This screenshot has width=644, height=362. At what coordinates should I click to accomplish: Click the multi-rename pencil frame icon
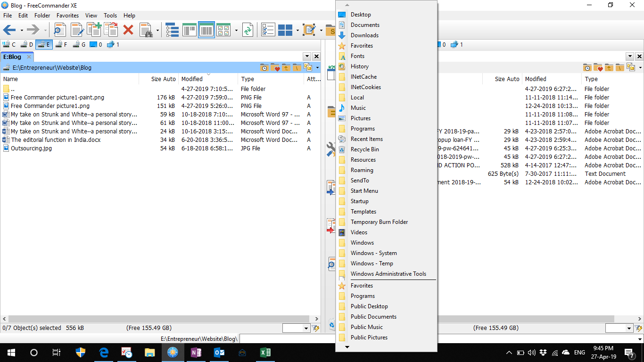tap(309, 30)
